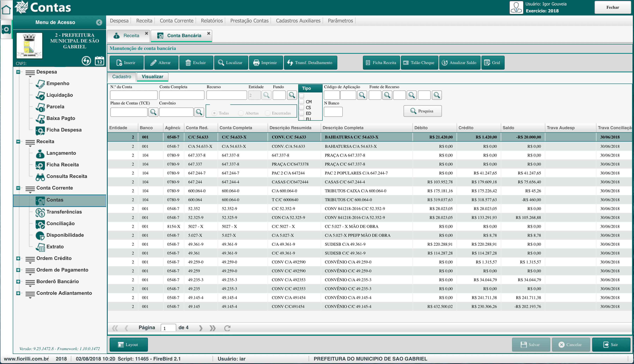Click the home icon at top left
This screenshot has width=634, height=364.
(6, 10)
